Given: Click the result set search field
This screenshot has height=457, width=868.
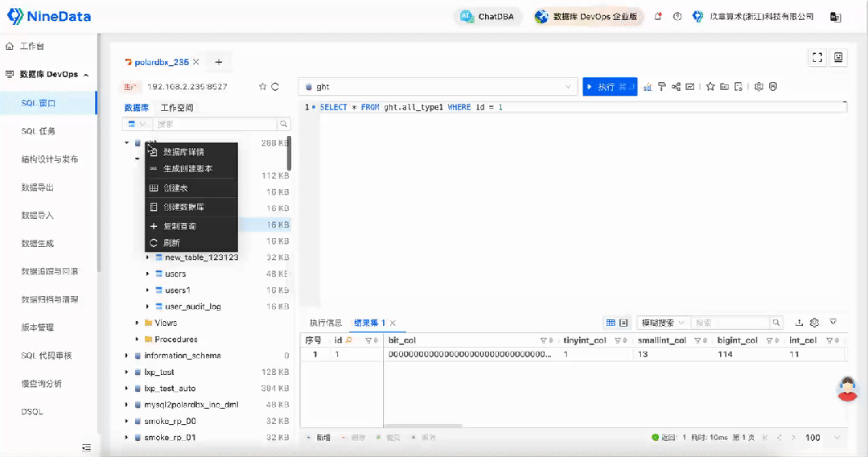Looking at the screenshot, I should pos(730,323).
